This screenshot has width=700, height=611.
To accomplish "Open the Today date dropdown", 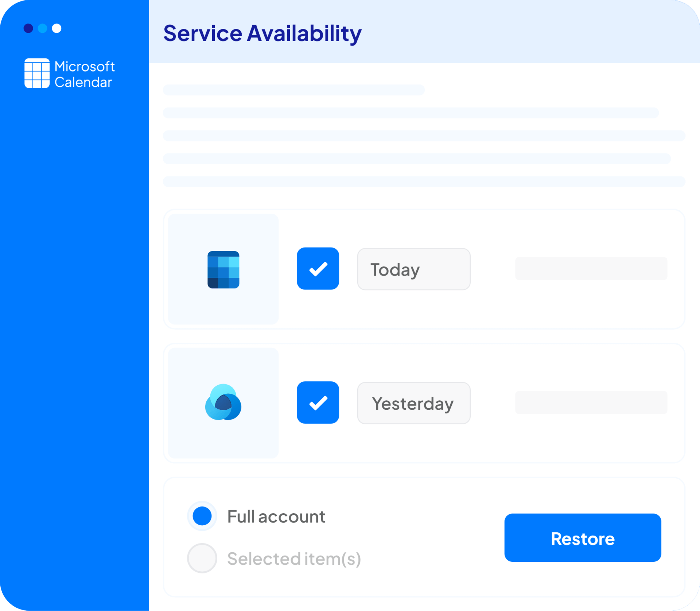I will [413, 269].
